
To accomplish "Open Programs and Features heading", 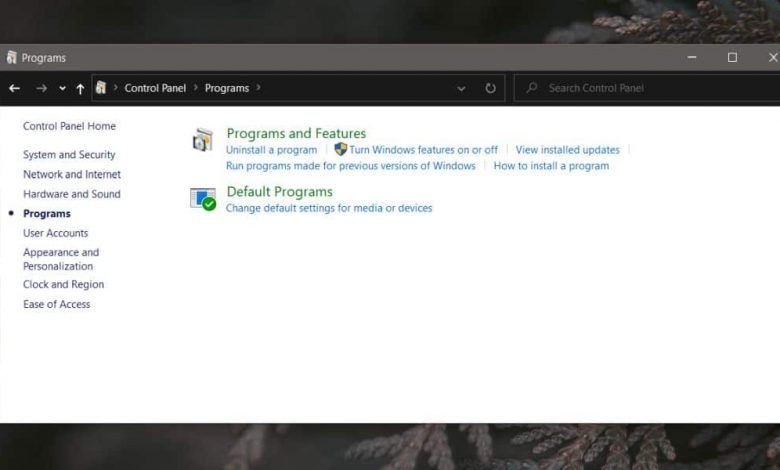I will tap(296, 133).
